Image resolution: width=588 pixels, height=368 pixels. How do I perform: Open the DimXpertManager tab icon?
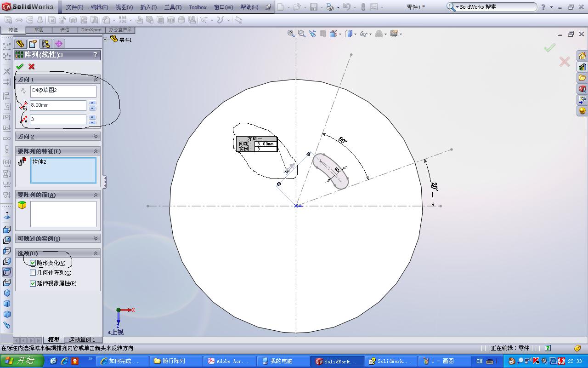[58, 44]
